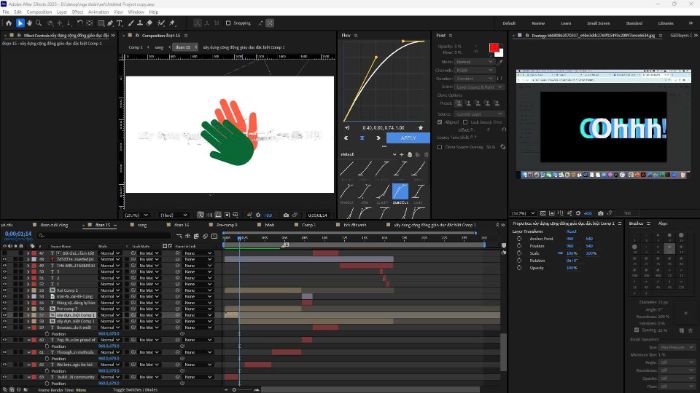The image size is (700, 393).
Task: Toggle Lock Source Time checkbox
Action: pos(465,122)
